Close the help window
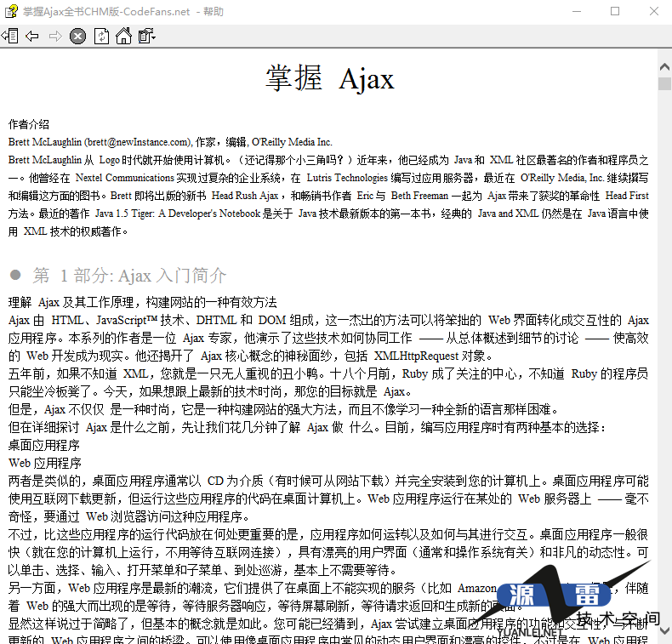Screen dimensions: 672x644 click(654, 11)
